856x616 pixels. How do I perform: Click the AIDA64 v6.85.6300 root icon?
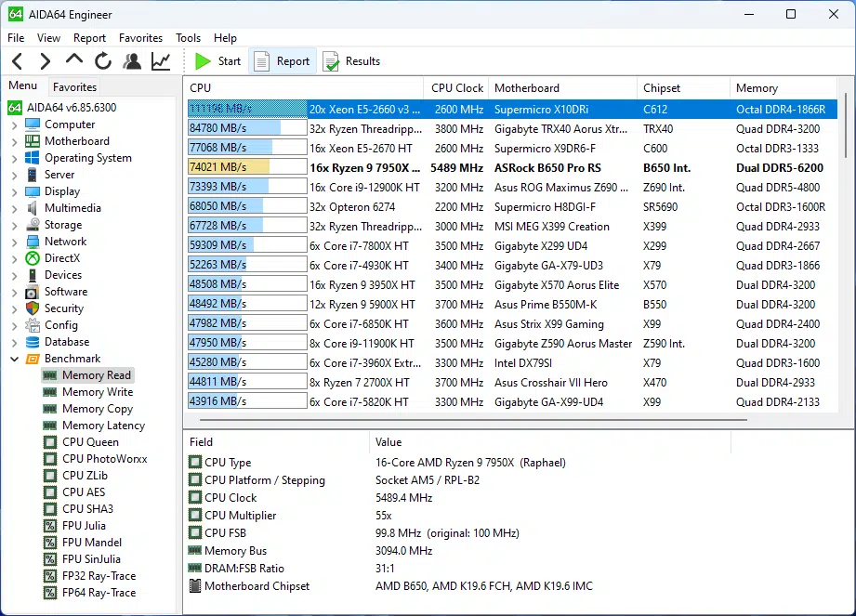tap(15, 108)
